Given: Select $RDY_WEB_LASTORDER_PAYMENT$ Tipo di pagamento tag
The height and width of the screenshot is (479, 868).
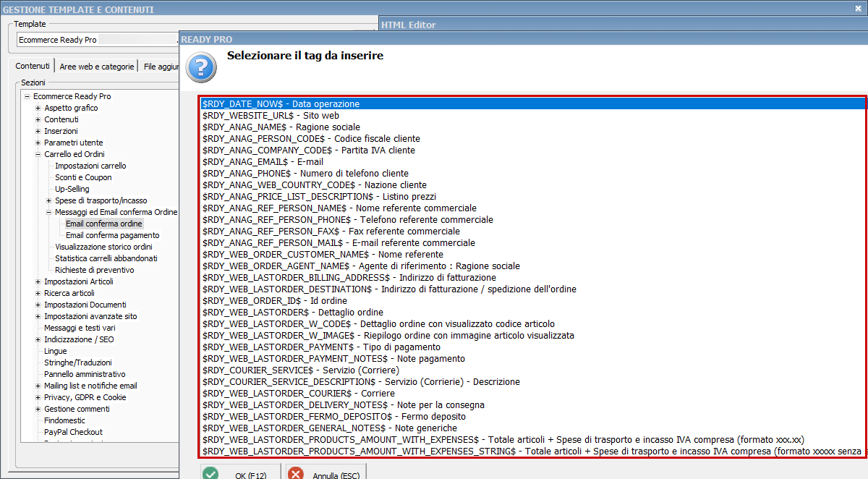Looking at the screenshot, I should pyautogui.click(x=532, y=347).
